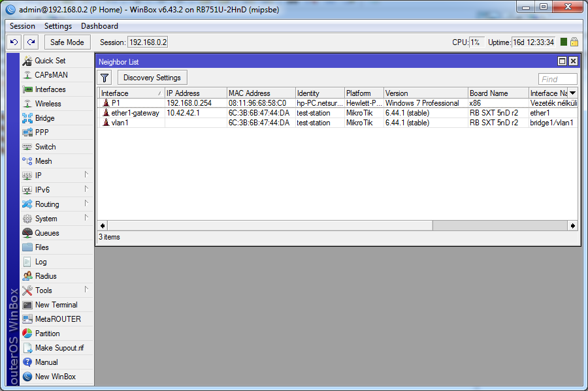Click the Find search field

[558, 79]
